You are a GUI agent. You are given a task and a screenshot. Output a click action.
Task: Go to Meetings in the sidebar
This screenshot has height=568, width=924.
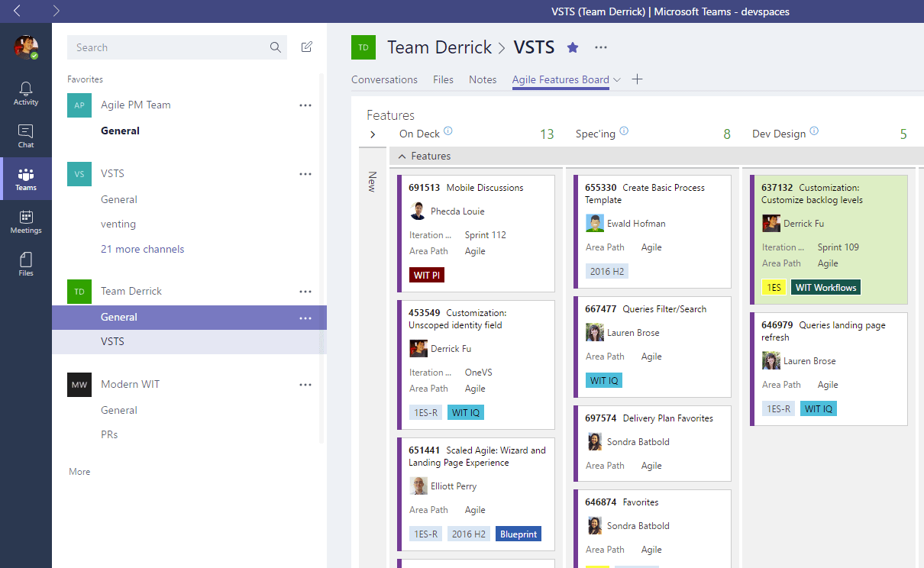coord(26,221)
